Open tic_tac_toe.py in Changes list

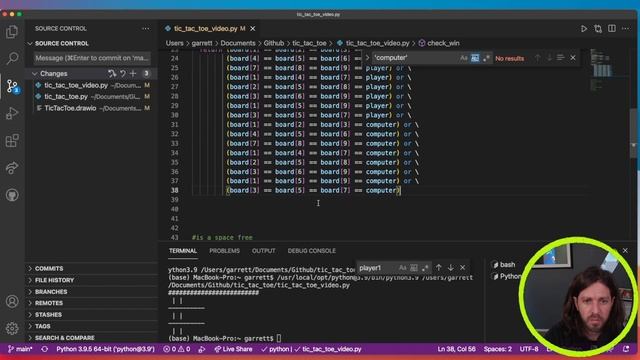tap(92, 97)
